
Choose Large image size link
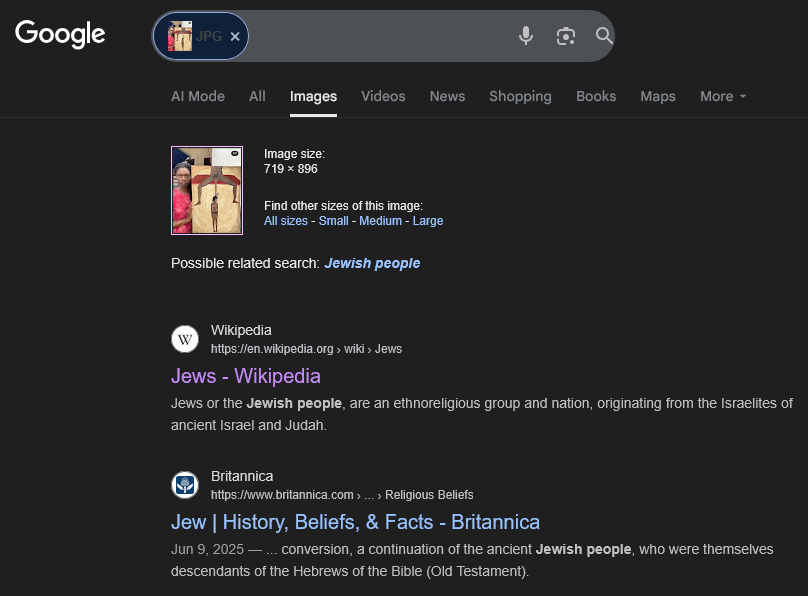[428, 221]
